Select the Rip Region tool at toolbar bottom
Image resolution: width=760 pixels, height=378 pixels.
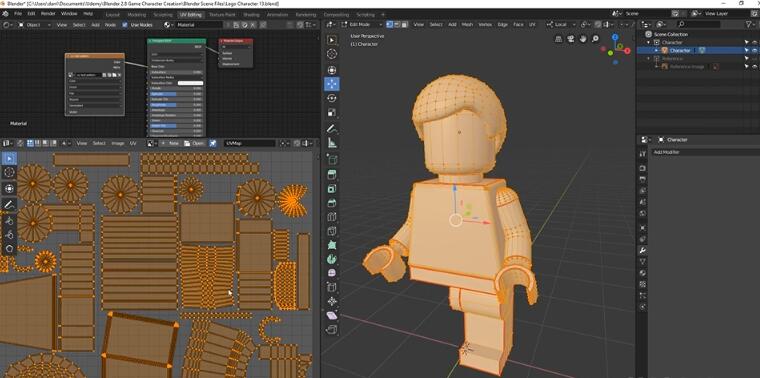[x=332, y=330]
